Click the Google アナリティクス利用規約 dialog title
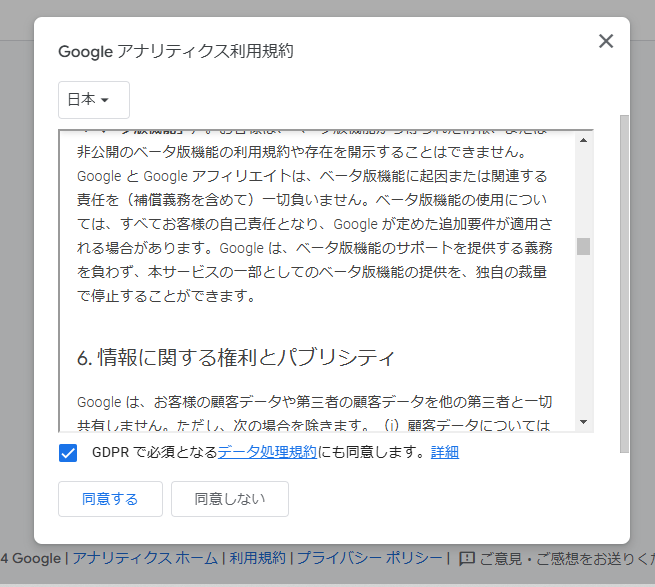 pyautogui.click(x=175, y=51)
